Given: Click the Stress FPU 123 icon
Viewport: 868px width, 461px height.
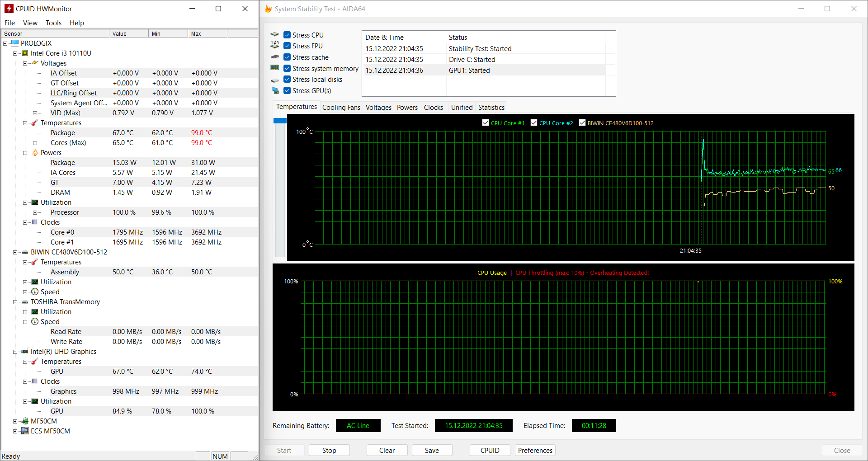Looking at the screenshot, I should pyautogui.click(x=275, y=45).
